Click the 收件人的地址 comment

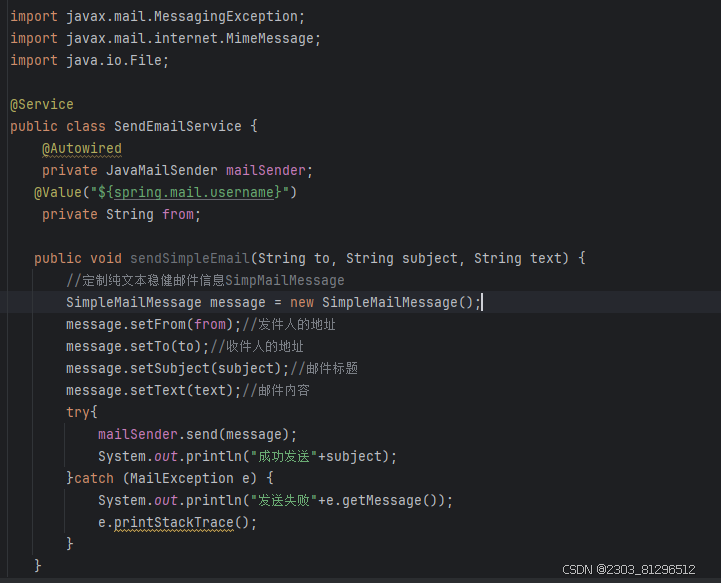pyautogui.click(x=257, y=347)
